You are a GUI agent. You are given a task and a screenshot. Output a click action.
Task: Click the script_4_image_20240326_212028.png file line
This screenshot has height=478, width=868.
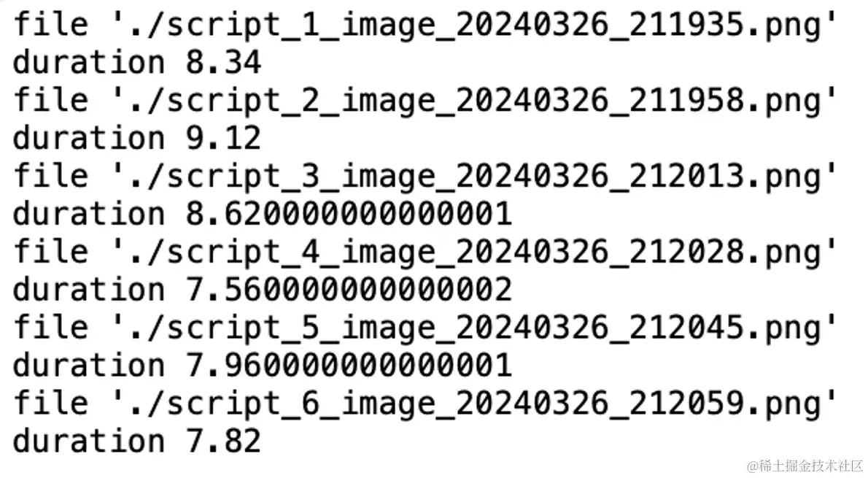pos(425,253)
